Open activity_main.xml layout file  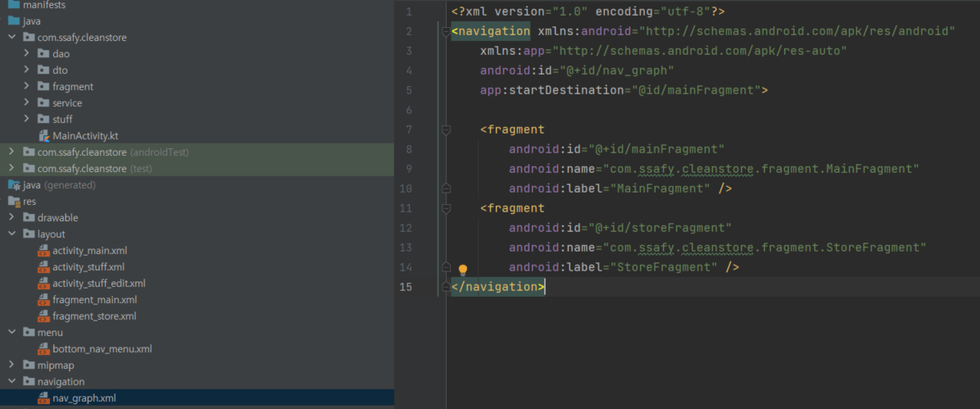pos(89,251)
